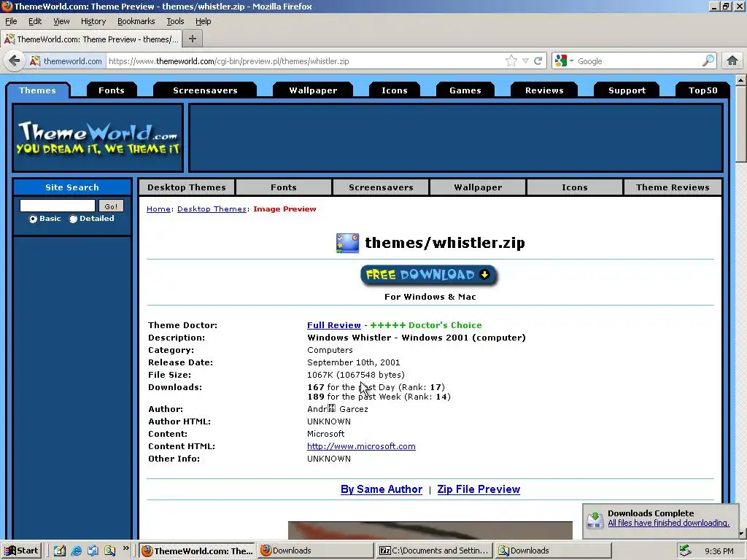Switch to the top Themes tab
Screen dimensions: 747x560
[x=38, y=90]
